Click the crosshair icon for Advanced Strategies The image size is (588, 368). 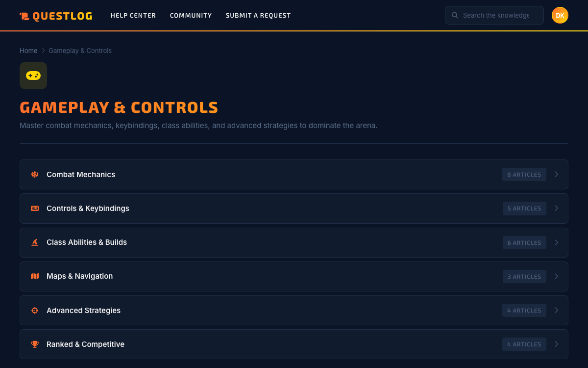pos(35,311)
